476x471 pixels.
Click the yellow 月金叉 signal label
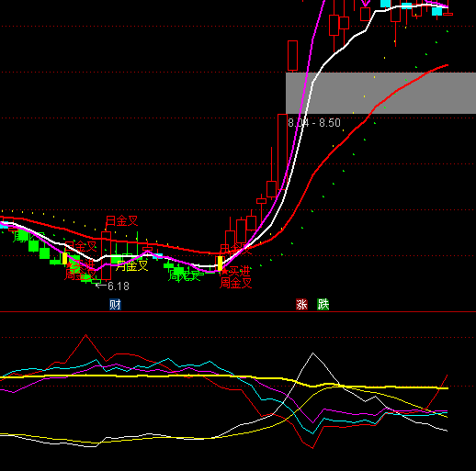click(132, 265)
